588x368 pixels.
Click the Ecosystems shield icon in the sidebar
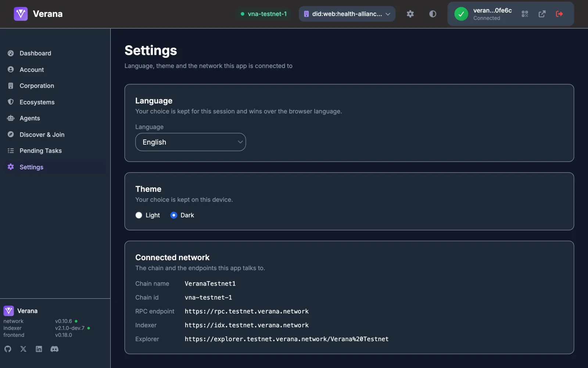[11, 102]
